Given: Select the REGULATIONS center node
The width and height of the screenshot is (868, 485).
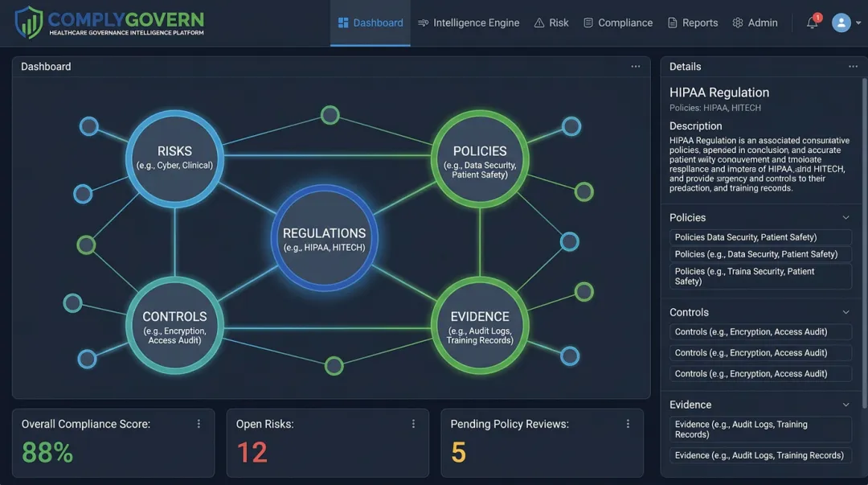Looking at the screenshot, I should tap(325, 238).
